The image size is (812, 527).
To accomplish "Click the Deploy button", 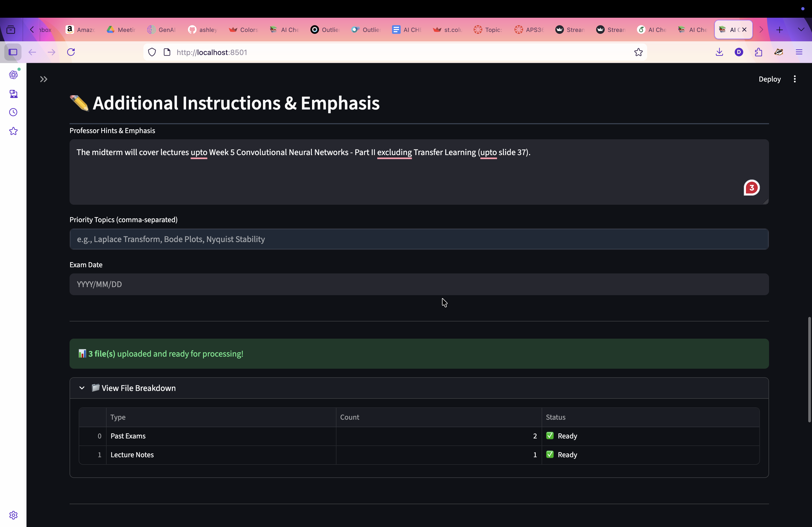I will 769,79.
